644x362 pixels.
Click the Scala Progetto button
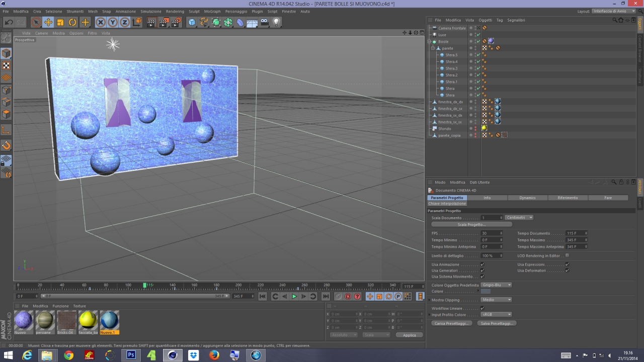coord(471,224)
